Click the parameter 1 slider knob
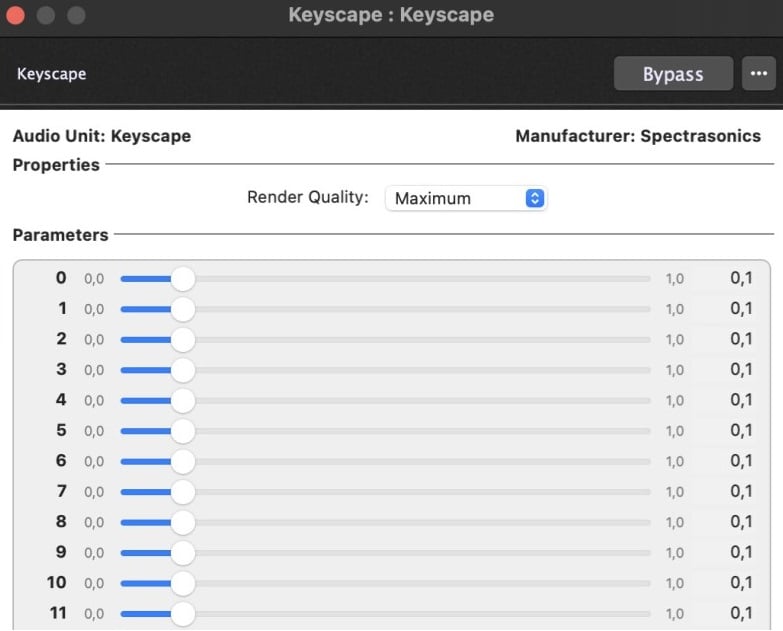The height and width of the screenshot is (631, 783). (183, 309)
